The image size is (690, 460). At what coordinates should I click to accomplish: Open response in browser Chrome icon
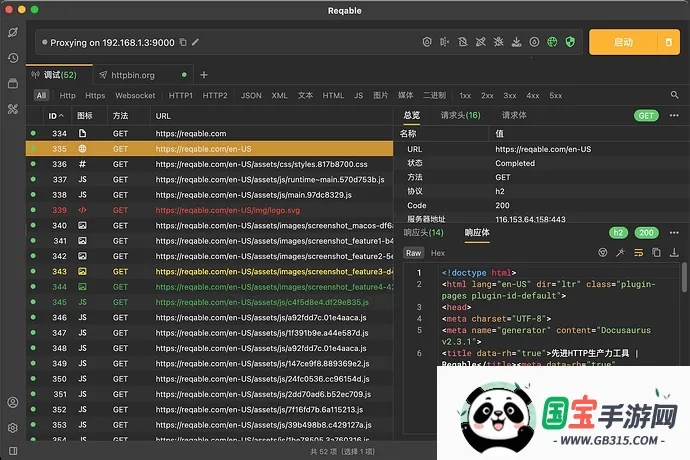[x=602, y=252]
